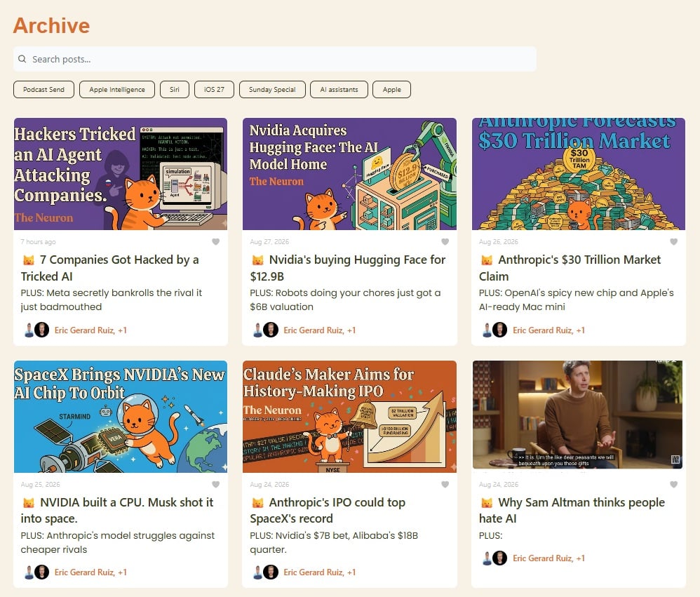Pick the Apple tag filter
The width and height of the screenshot is (700, 597).
pos(391,89)
